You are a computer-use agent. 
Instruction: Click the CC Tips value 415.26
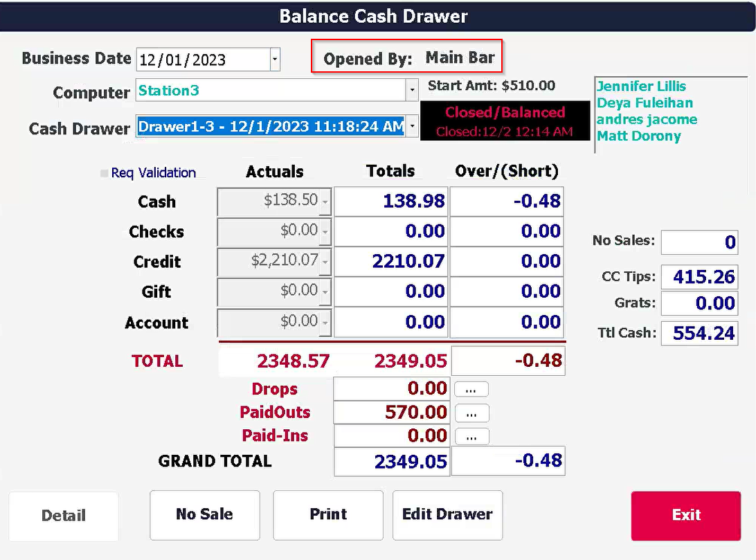click(x=699, y=277)
